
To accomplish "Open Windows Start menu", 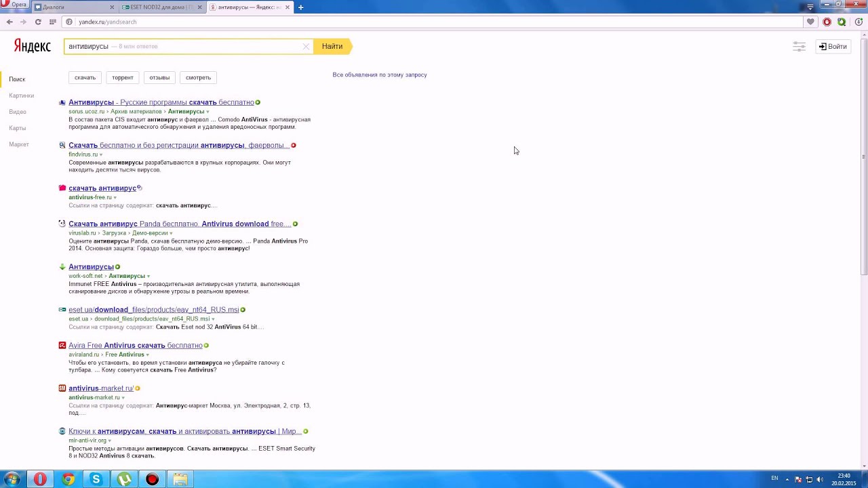I will click(12, 479).
